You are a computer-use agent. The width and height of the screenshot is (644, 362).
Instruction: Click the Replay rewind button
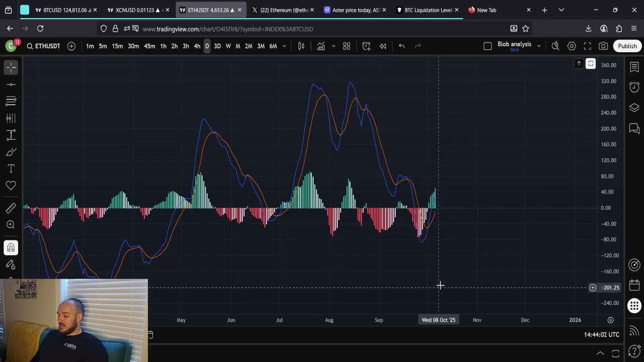(x=383, y=46)
